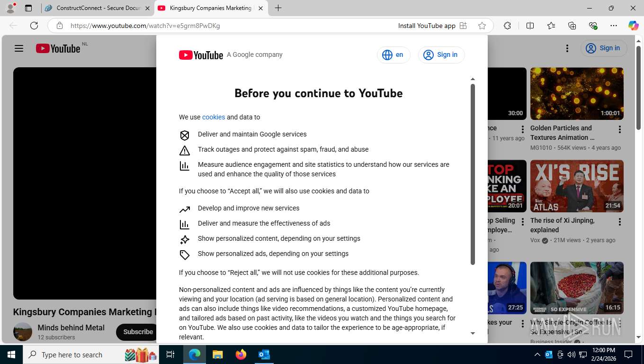Open Outlook from taskbar
The image size is (644, 364).
[264, 355]
